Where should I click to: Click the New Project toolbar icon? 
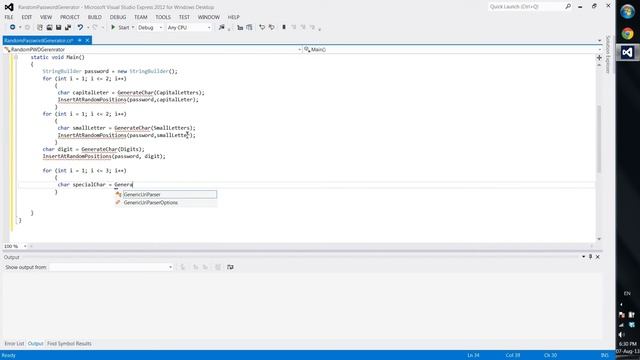[x=40, y=27]
